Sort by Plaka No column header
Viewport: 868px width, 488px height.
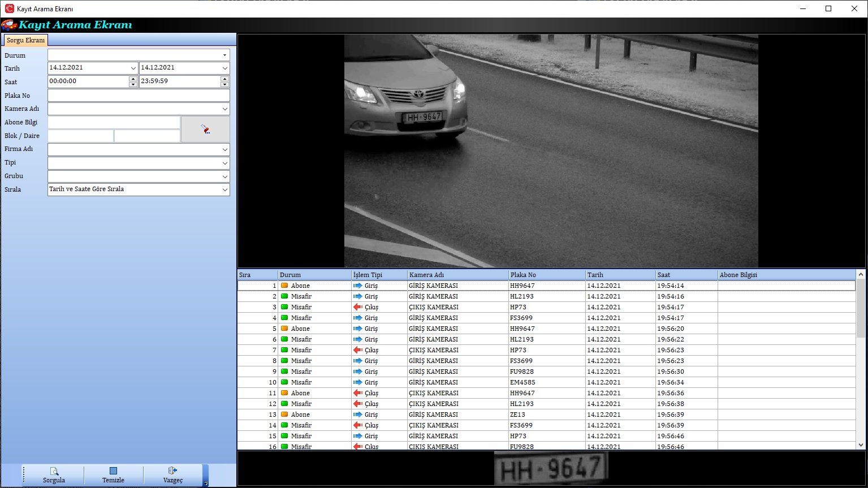(x=547, y=275)
